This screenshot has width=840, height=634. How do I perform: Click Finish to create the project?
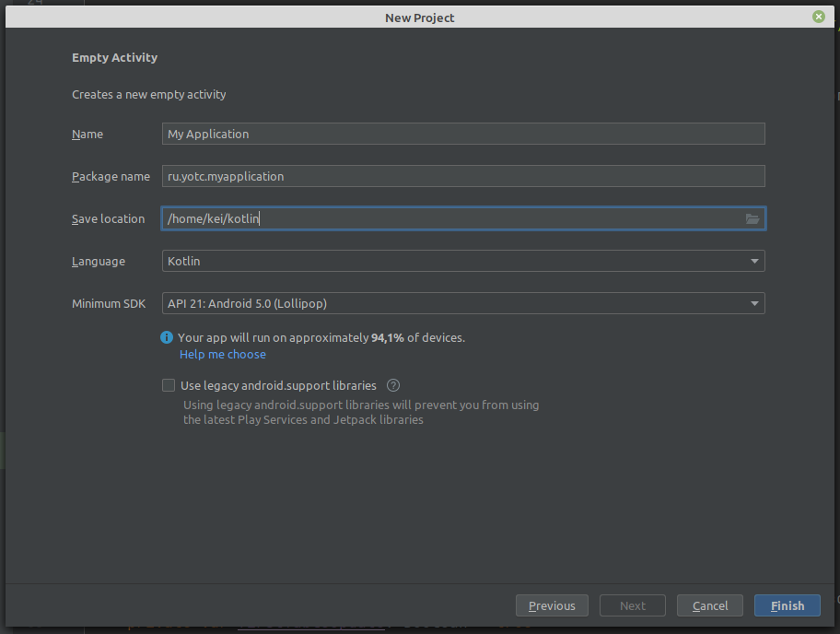pos(787,605)
